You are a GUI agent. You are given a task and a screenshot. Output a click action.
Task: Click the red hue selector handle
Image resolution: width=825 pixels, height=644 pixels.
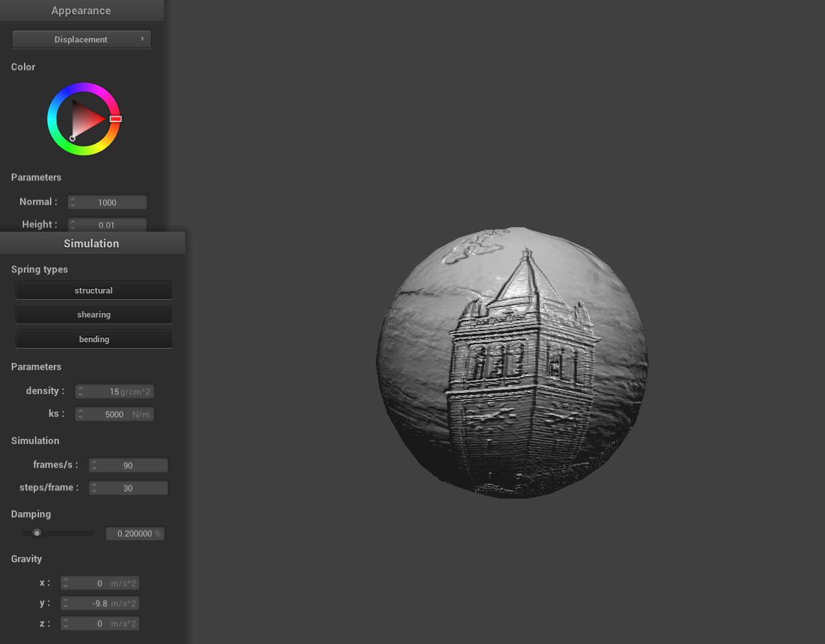tap(116, 119)
